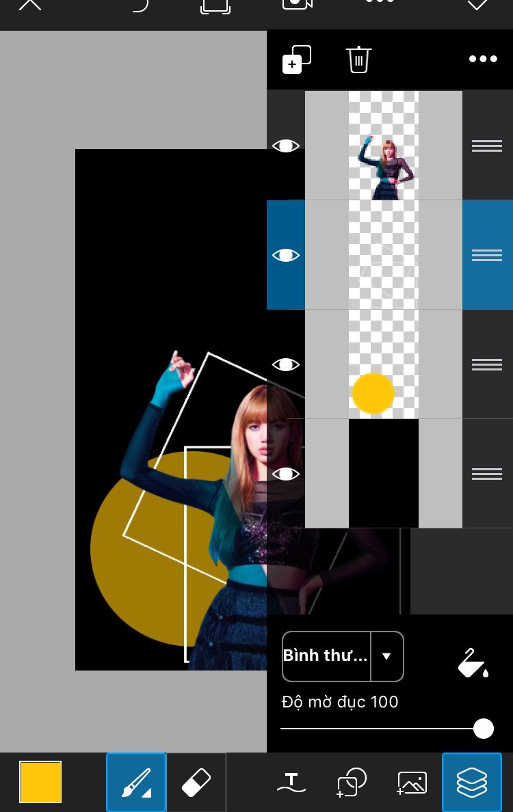Hide the top layer with the woman
Screen dimensions: 513x812
coord(285,146)
